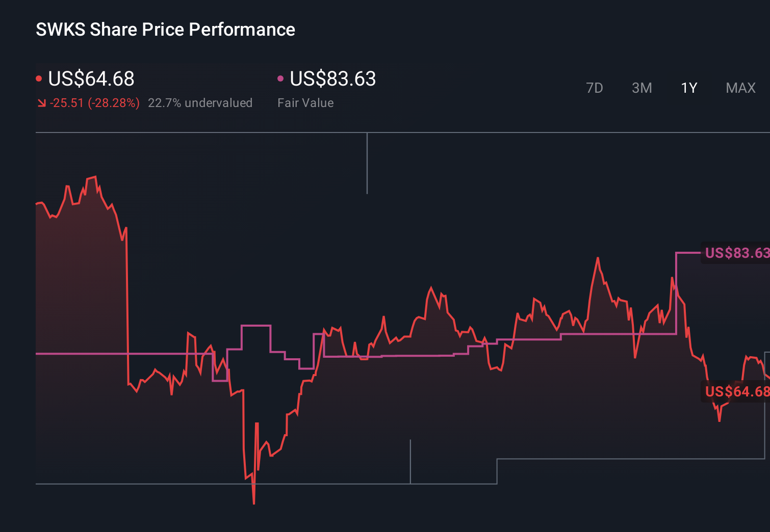Click the red share price legend dot
The width and height of the screenshot is (770, 532).
[39, 77]
